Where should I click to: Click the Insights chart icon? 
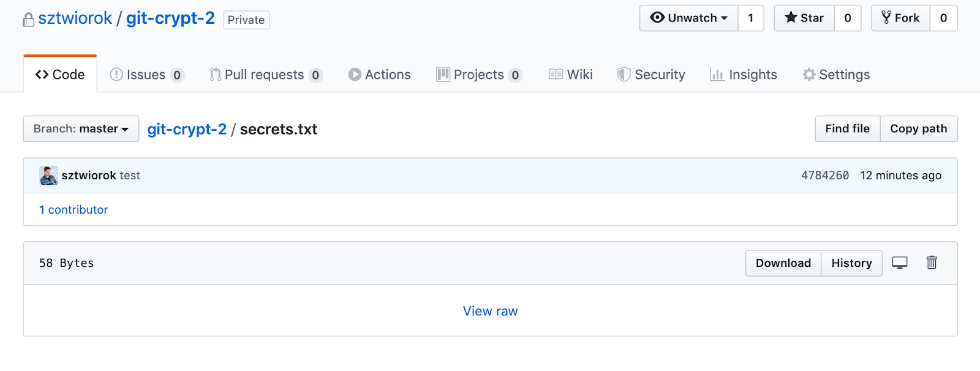click(x=717, y=74)
